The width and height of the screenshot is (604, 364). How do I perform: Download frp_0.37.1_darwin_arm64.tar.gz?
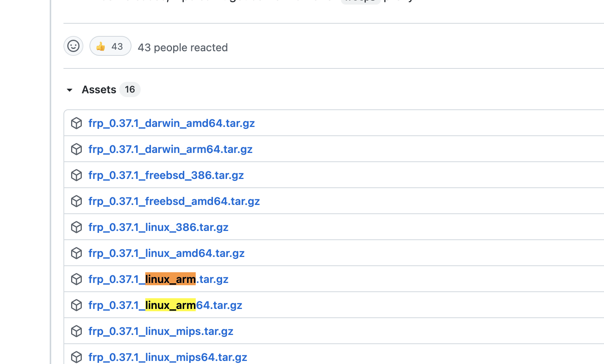pos(170,149)
